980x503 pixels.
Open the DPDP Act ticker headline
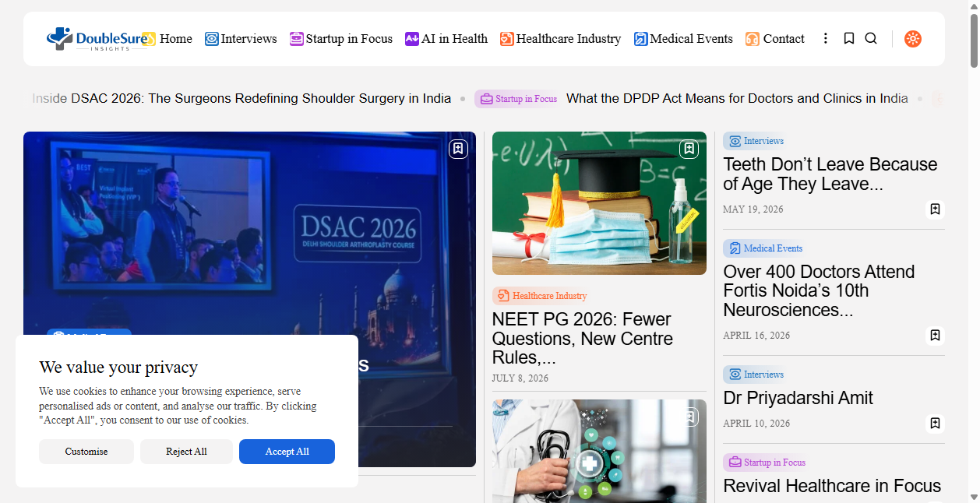tap(737, 99)
